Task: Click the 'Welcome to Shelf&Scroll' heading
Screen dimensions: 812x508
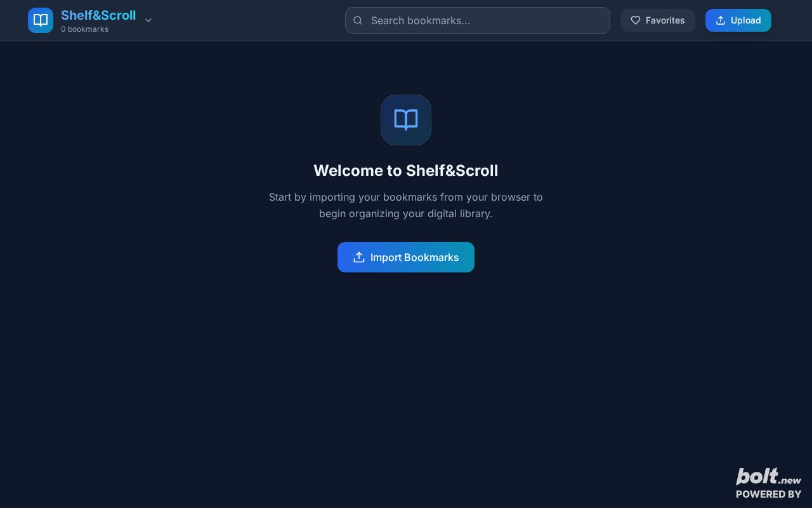Action: (x=406, y=171)
